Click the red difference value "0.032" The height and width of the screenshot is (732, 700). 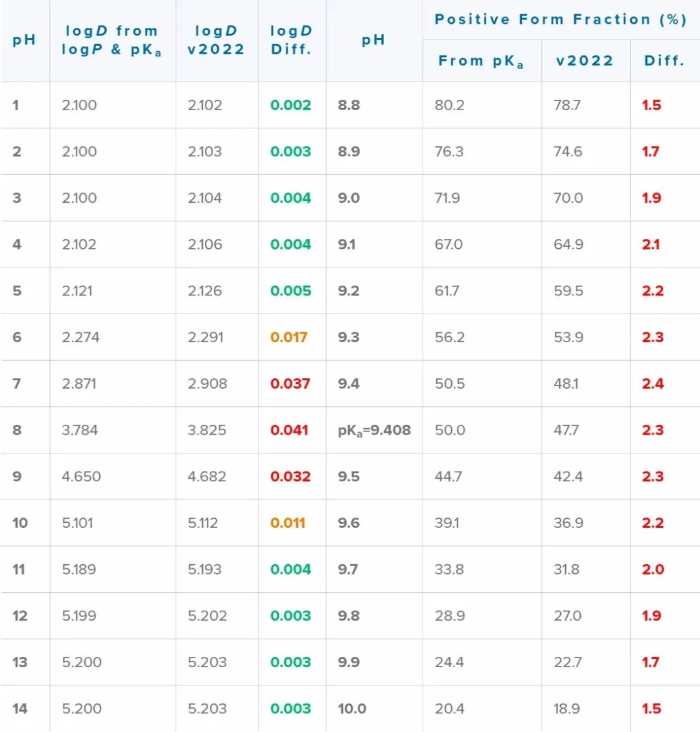pyautogui.click(x=290, y=477)
